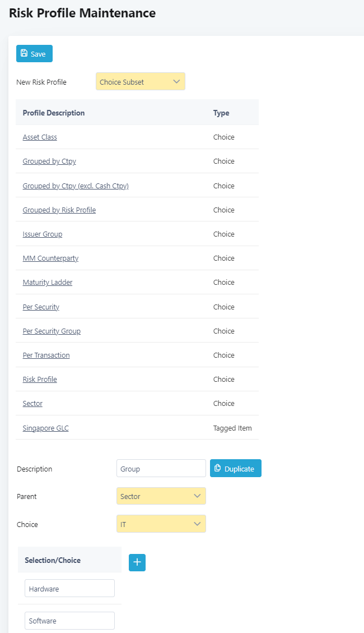
Task: Click the Duplicate button
Action: point(235,468)
